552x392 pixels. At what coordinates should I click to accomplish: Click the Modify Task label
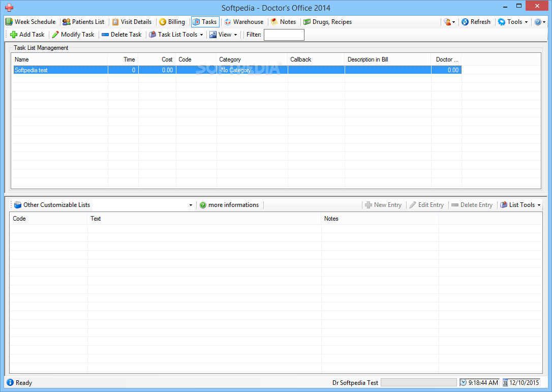pos(77,35)
